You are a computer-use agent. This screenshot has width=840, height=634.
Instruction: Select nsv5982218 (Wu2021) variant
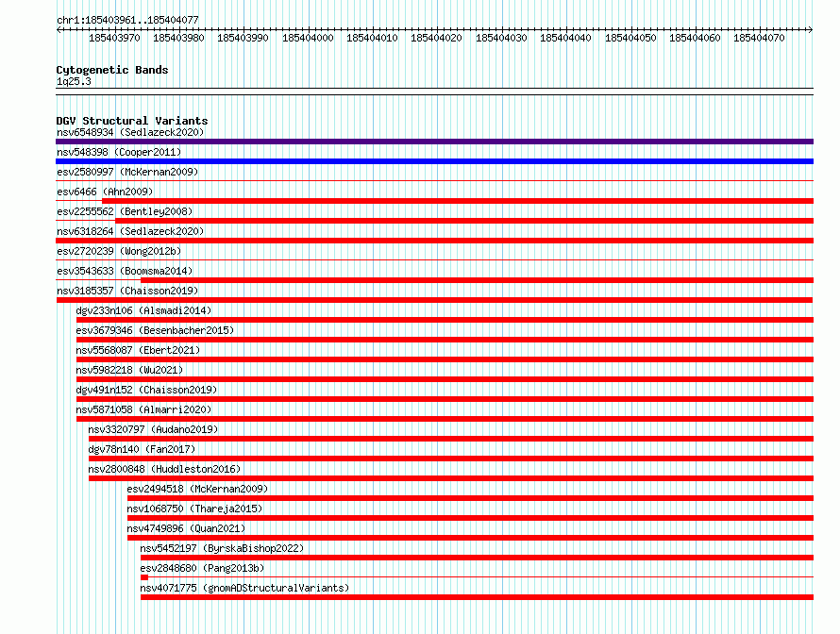pos(129,370)
